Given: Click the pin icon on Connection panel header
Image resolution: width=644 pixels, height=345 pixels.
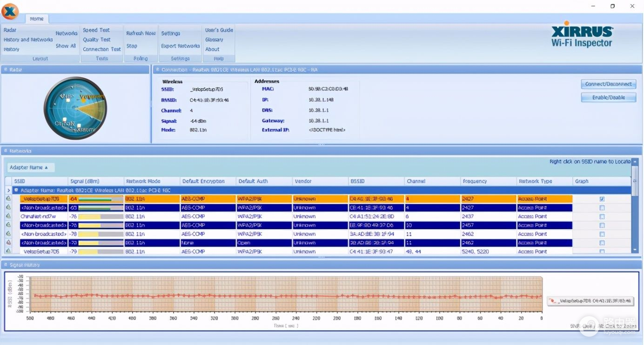Looking at the screenshot, I should (157, 70).
